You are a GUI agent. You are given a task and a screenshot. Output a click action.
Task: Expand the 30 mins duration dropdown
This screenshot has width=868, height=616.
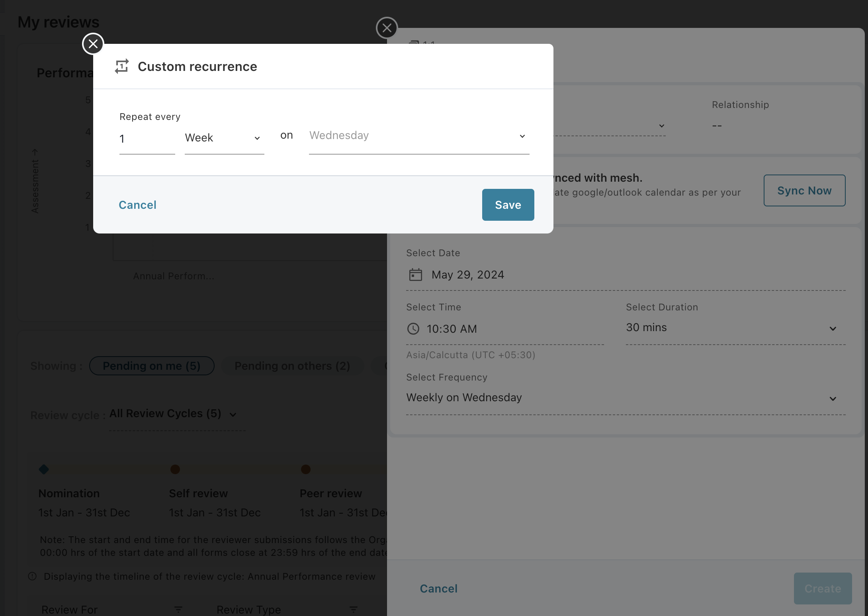click(x=735, y=328)
